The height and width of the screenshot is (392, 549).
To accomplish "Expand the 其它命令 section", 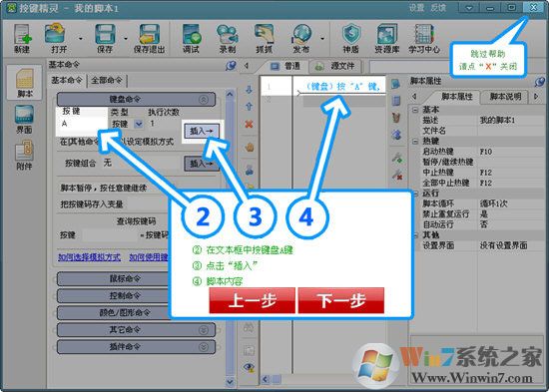I will pos(203,330).
